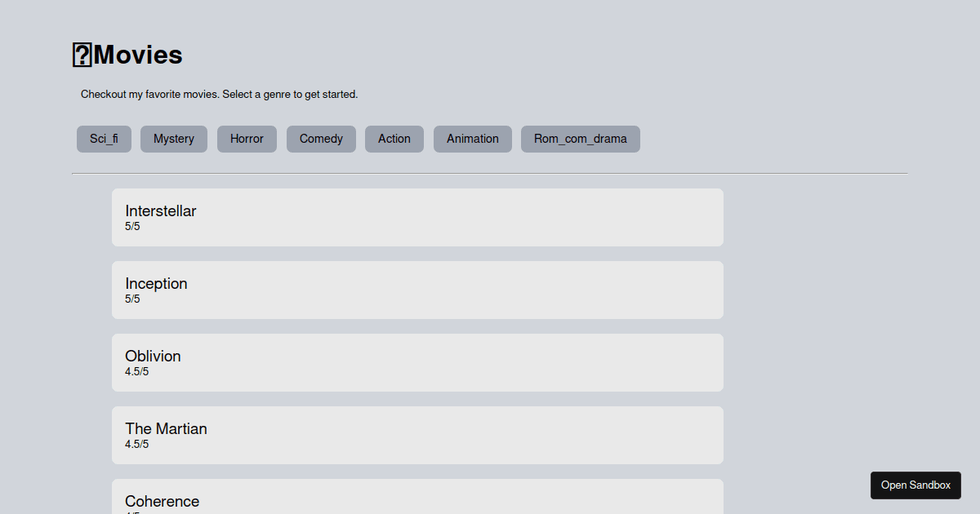Click the Interstellar movie title

161,211
